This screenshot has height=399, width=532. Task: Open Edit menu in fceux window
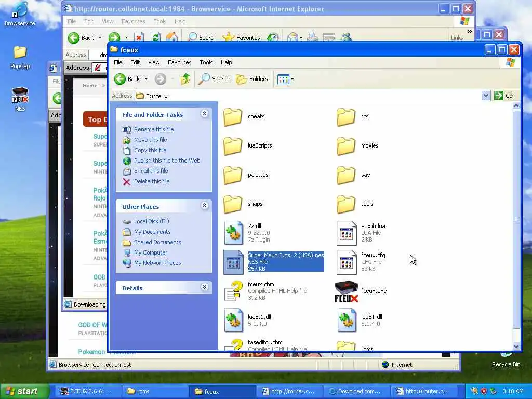135,62
